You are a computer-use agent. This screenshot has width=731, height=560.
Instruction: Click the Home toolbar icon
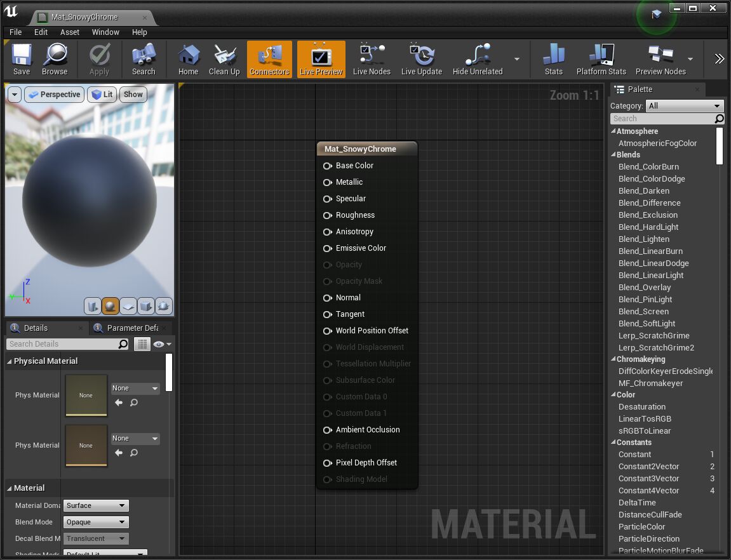pyautogui.click(x=188, y=60)
